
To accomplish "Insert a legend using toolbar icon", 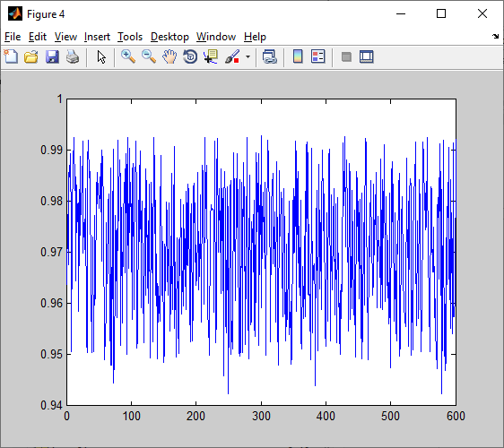I will click(x=318, y=56).
